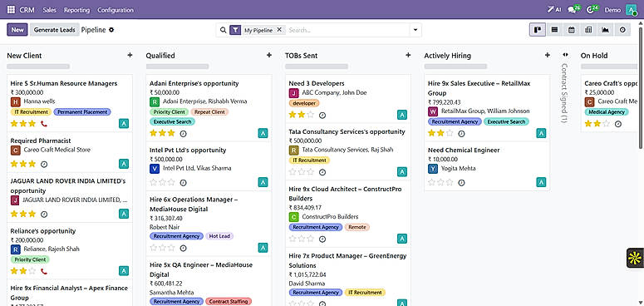Switch to Kanban view
This screenshot has width=644, height=306.
pos(537,30)
